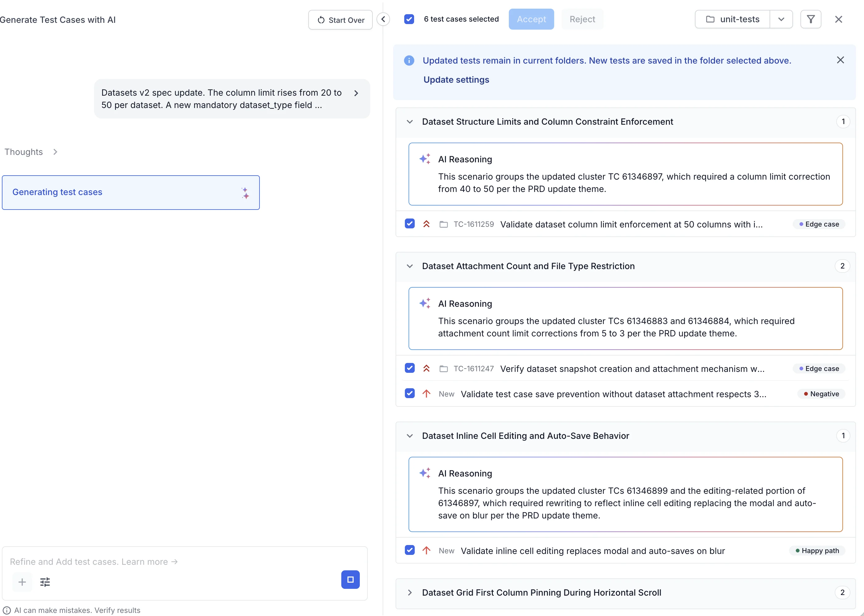Click the critical priority icon on TC-1611259

(x=426, y=224)
